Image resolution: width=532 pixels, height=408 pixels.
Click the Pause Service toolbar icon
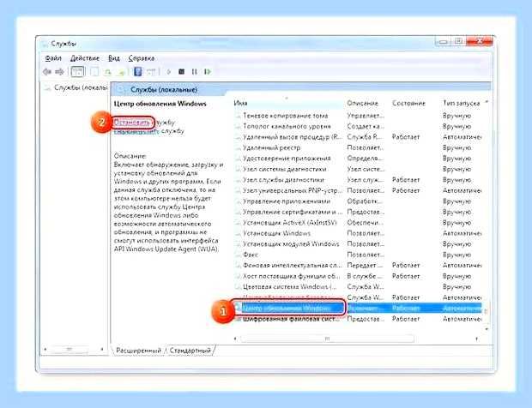tap(195, 72)
